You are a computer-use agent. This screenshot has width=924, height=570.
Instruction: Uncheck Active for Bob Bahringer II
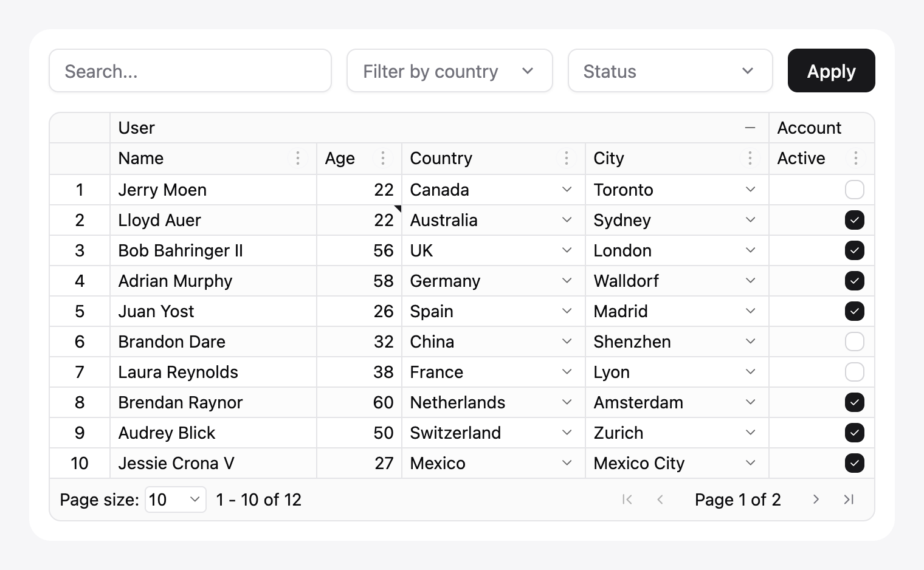[x=854, y=250]
